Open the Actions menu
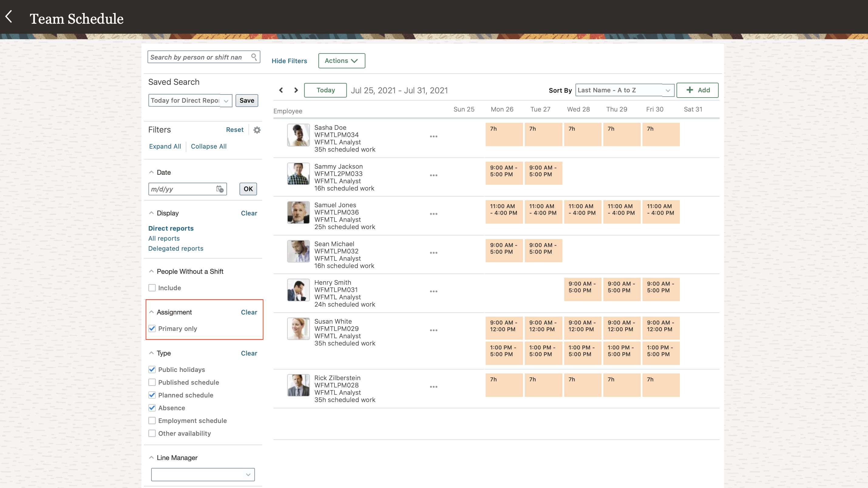 point(341,61)
